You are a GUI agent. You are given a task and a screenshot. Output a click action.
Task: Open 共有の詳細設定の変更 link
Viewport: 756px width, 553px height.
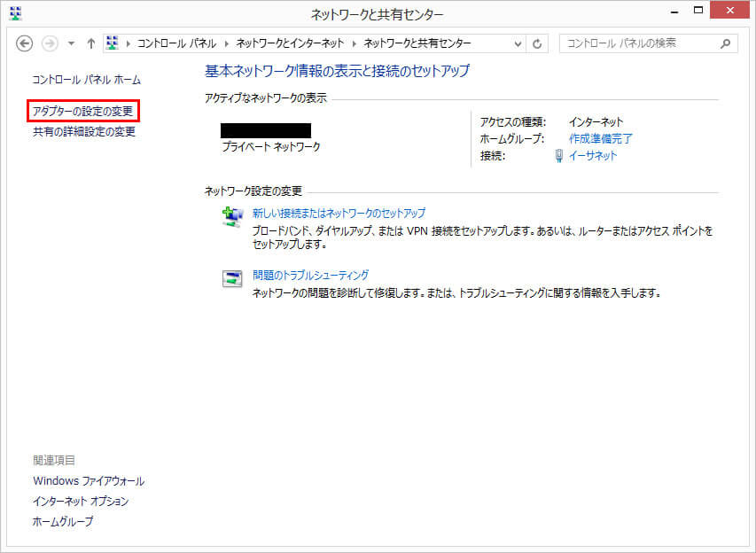tap(84, 132)
